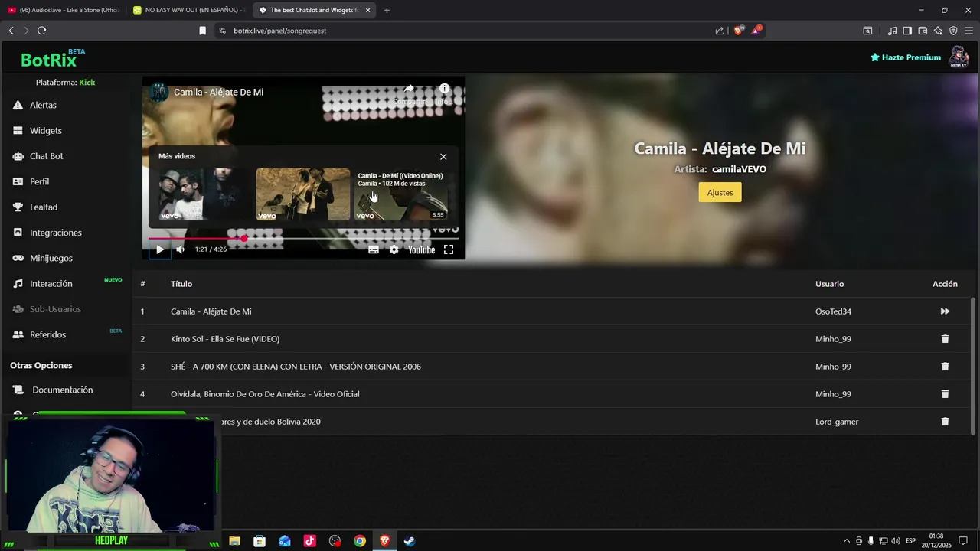Show hidden system tray icons
980x551 pixels.
point(846,541)
